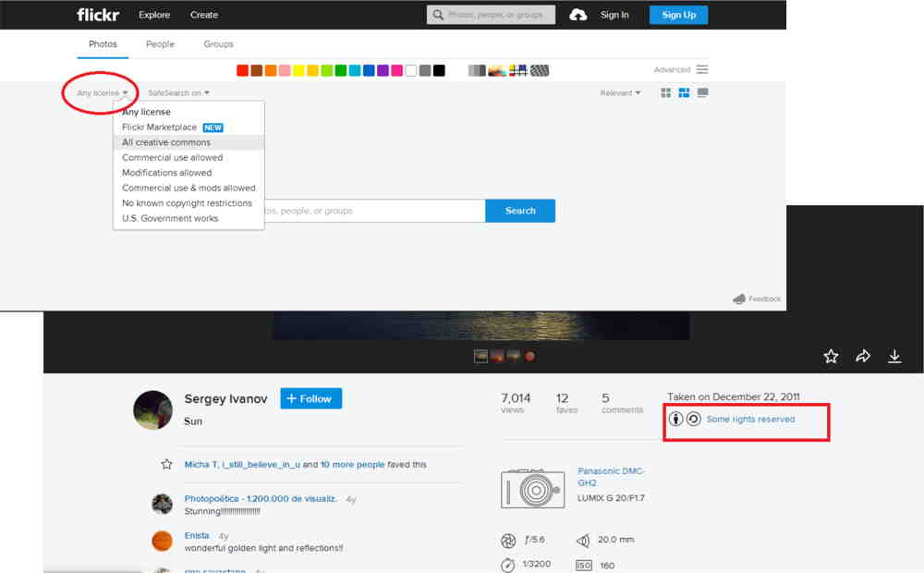924x573 pixels.
Task: Switch to justified layout view icon
Action: click(684, 93)
